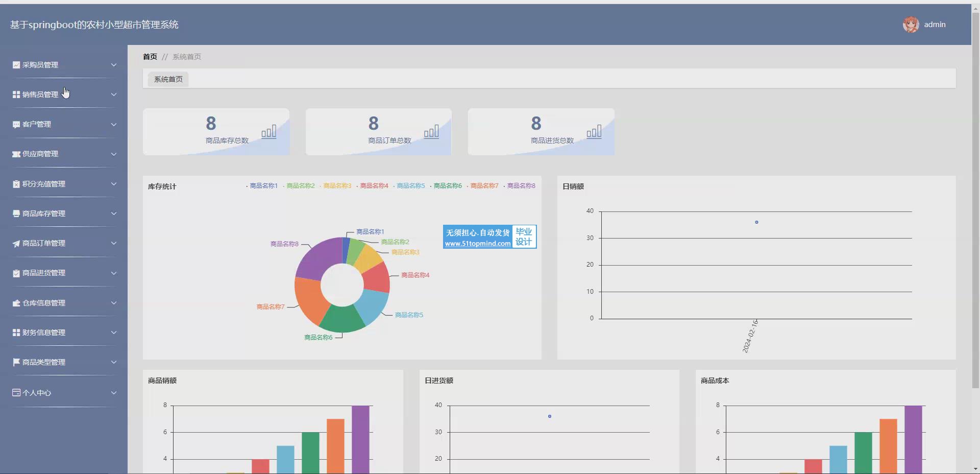Expand 商品进货管理 with its chevron

(114, 273)
